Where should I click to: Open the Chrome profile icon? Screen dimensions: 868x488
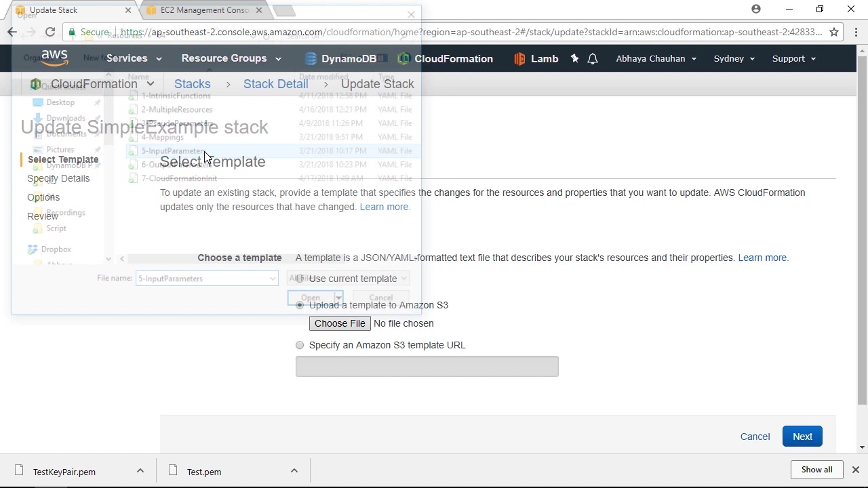(x=756, y=9)
